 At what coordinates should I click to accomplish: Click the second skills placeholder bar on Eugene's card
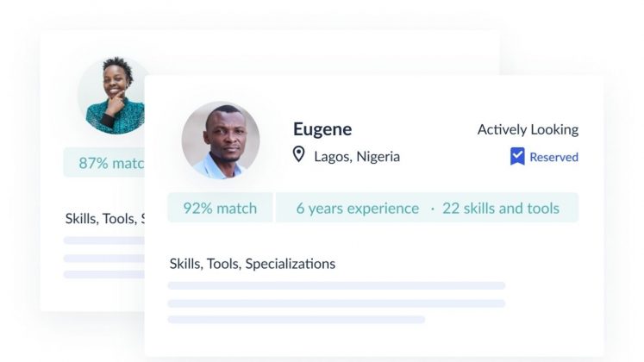point(336,303)
